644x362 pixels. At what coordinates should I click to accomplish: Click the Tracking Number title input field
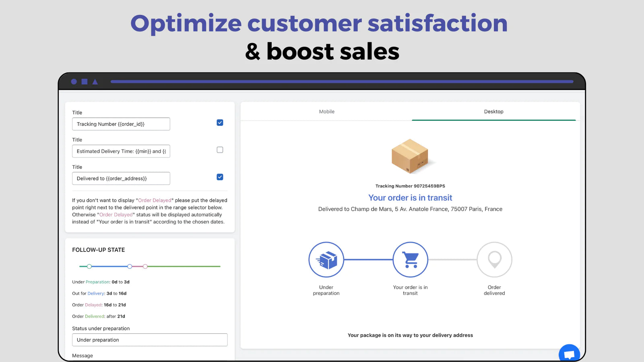[x=121, y=124]
